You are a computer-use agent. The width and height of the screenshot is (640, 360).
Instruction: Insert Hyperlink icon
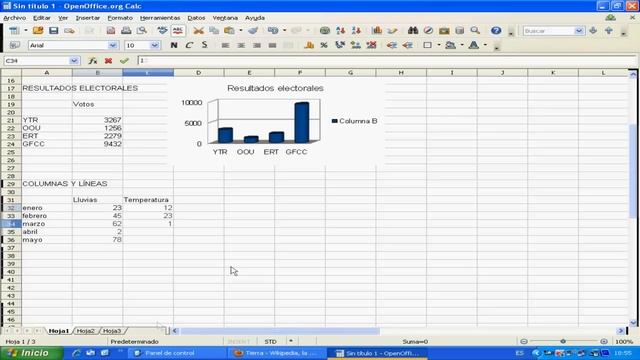click(325, 31)
